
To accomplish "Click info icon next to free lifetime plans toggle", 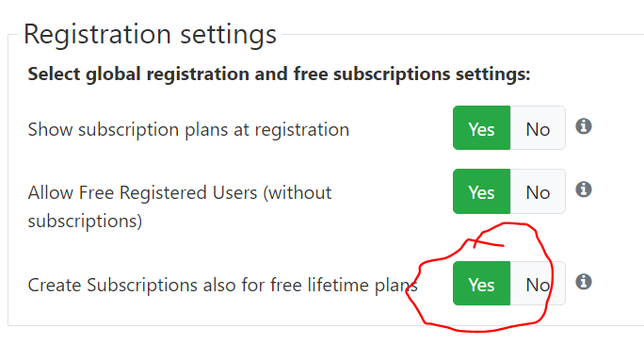I will (583, 282).
